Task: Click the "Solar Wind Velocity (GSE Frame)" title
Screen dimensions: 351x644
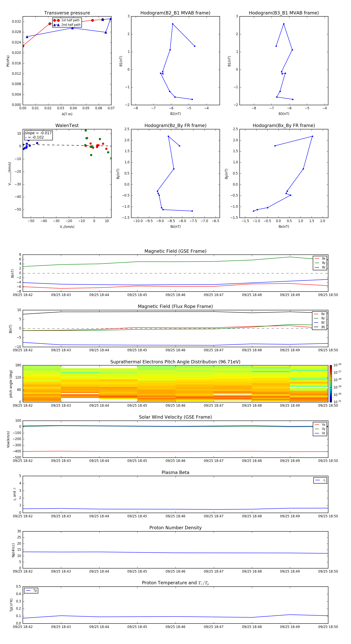Action: coord(175,417)
